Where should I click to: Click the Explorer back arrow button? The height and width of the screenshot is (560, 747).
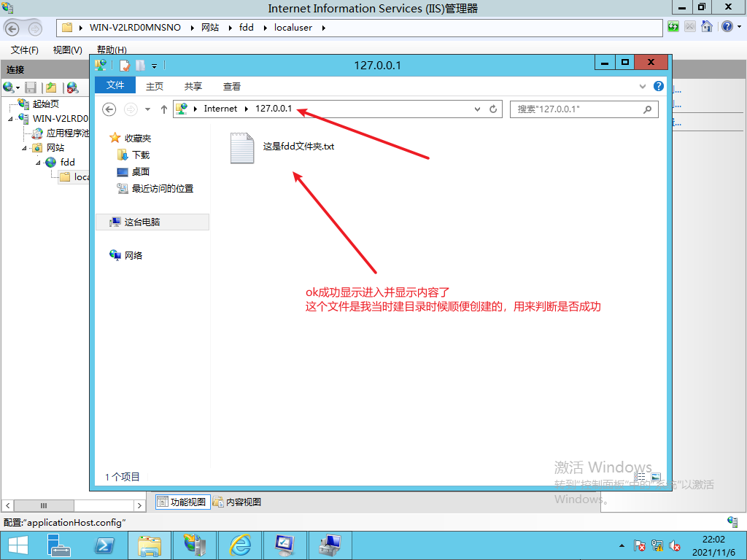coord(109,109)
